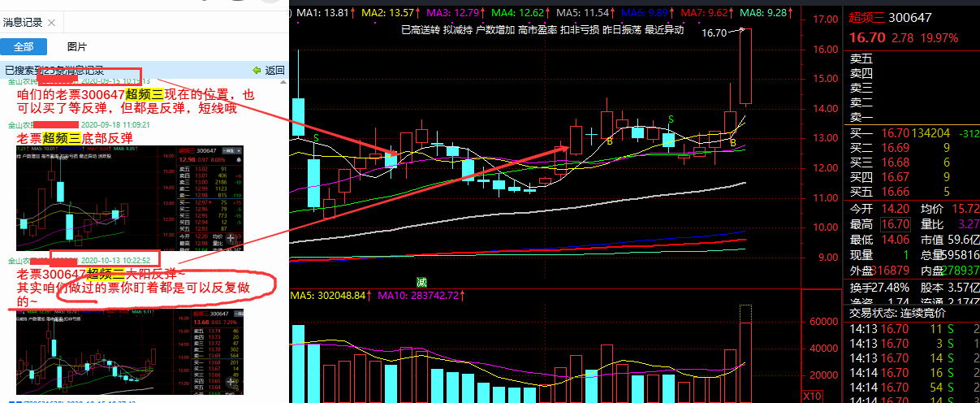The width and height of the screenshot is (980, 403).
Task: Click the 最低 14.06 value
Action: [895, 240]
